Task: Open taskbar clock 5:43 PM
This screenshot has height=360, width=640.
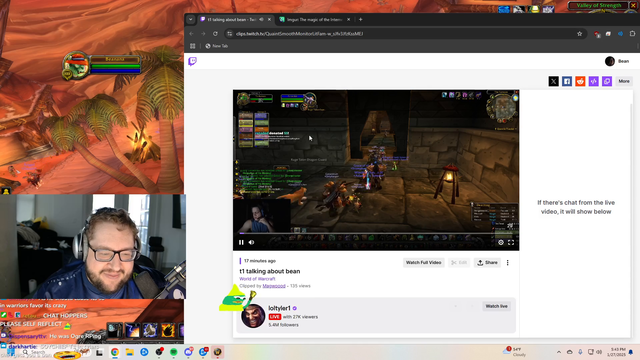Action: click(x=617, y=352)
